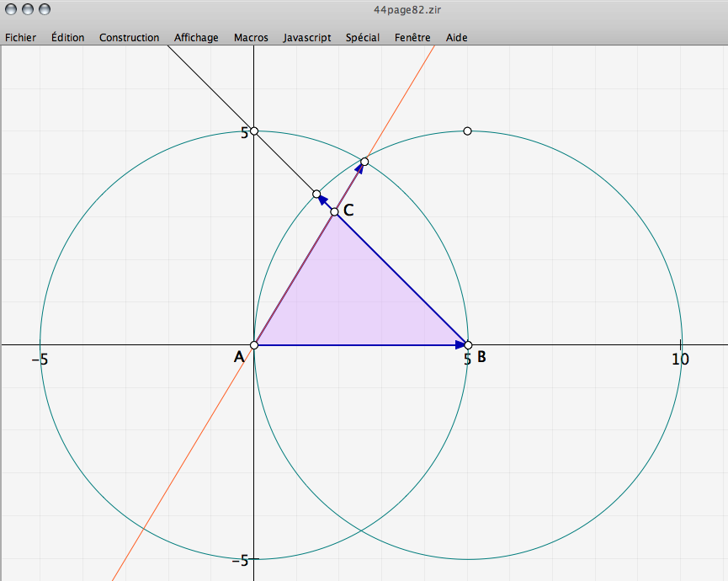
Task: Select the point atop the right circle
Action: pyautogui.click(x=468, y=131)
